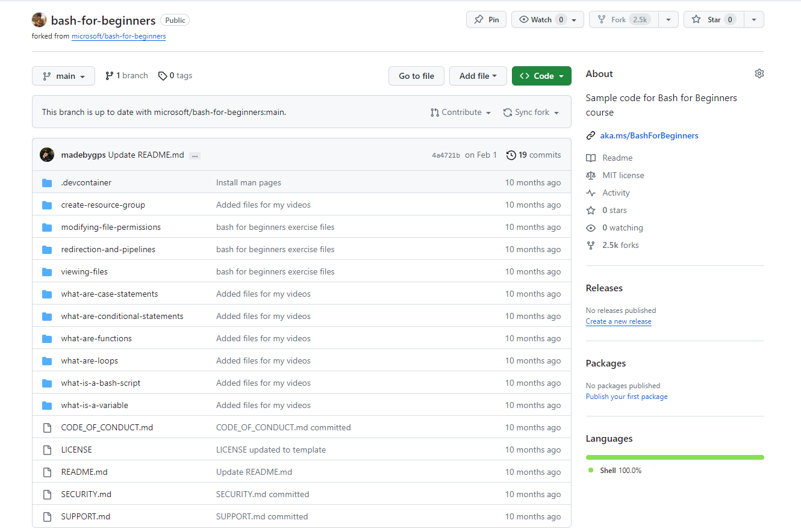Open the green Code dropdown

(x=541, y=76)
